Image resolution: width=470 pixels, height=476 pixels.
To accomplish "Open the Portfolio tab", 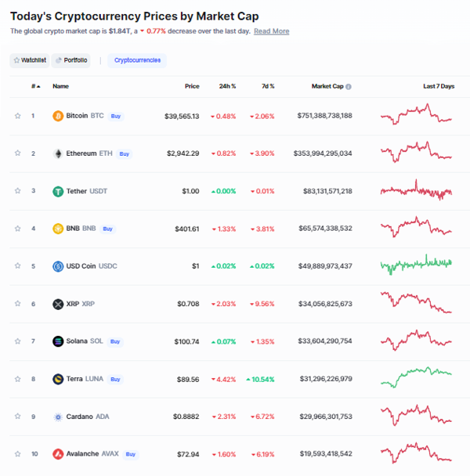I will pos(71,60).
